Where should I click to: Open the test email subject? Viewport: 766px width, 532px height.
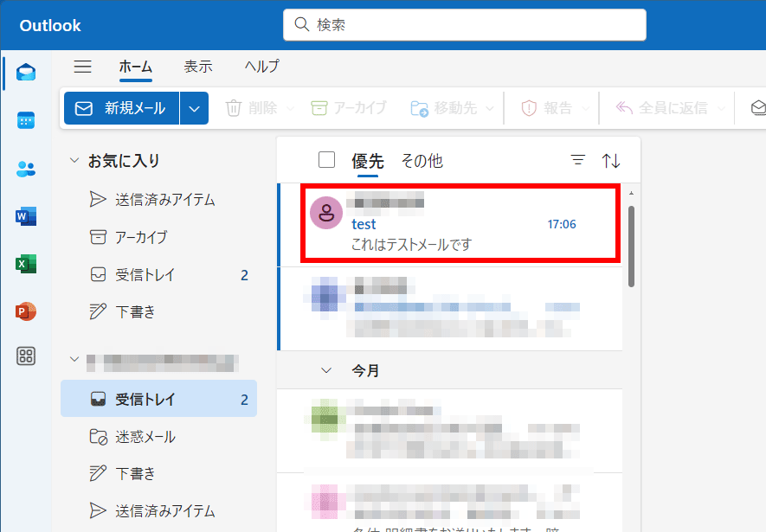tap(364, 225)
